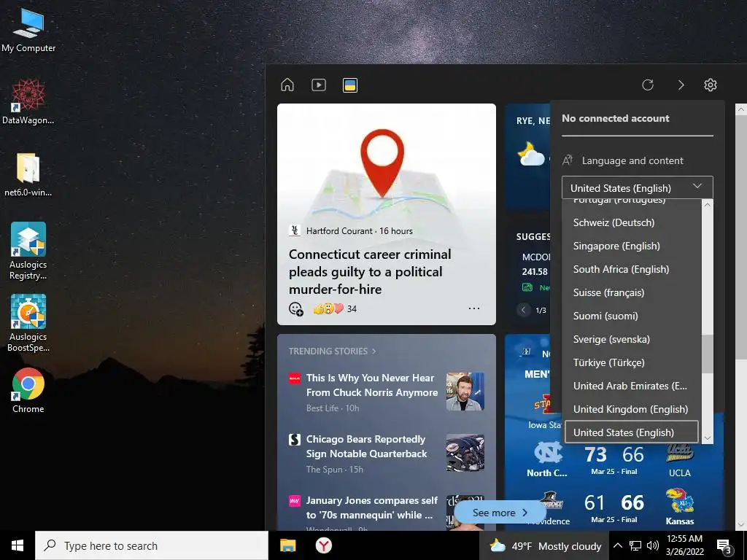Click the widget feed scrollbar up arrow
This screenshot has height=560, width=747.
tap(741, 109)
